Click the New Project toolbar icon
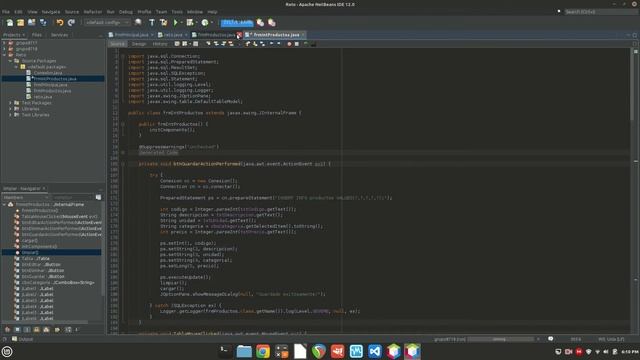Screen dimensions: 640x360 (20, 22)
